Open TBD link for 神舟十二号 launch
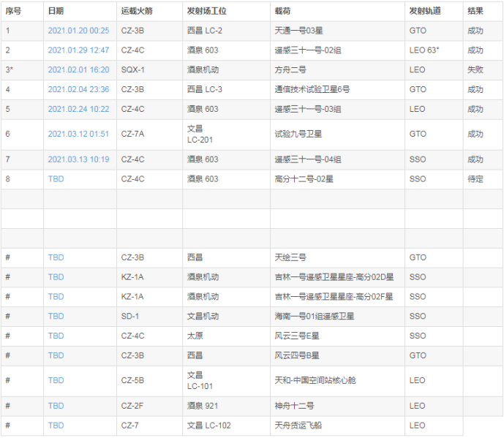Screen dimensions: 504x438 [x=56, y=406]
